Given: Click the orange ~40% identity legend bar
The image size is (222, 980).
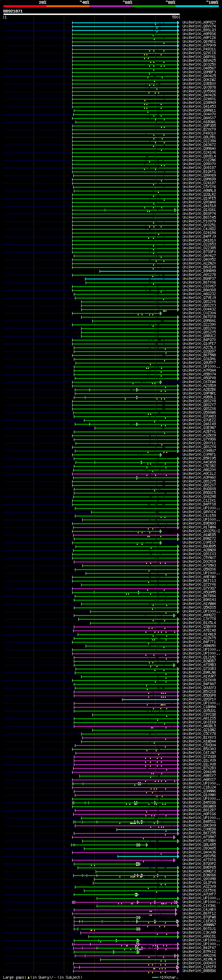Looking at the screenshot, I should 68,6.
